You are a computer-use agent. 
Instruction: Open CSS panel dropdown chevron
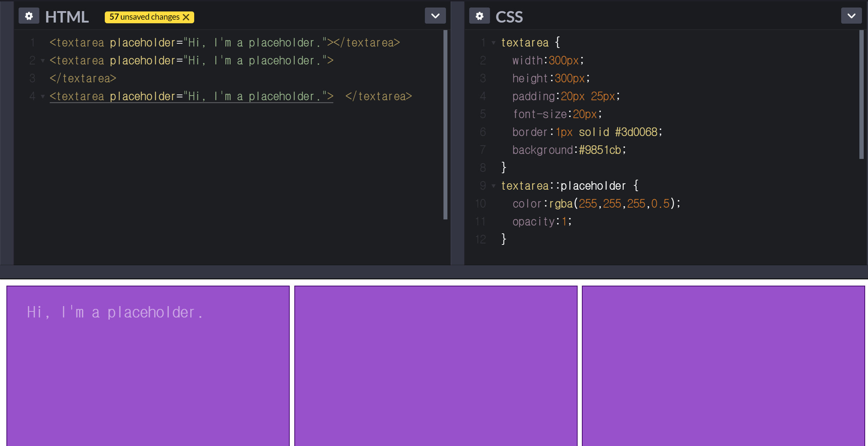point(851,16)
